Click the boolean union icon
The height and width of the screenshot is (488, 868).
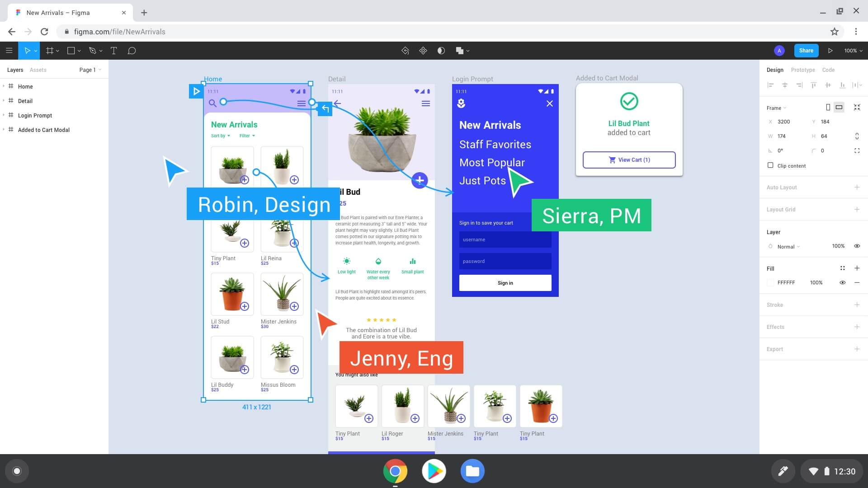coord(460,51)
